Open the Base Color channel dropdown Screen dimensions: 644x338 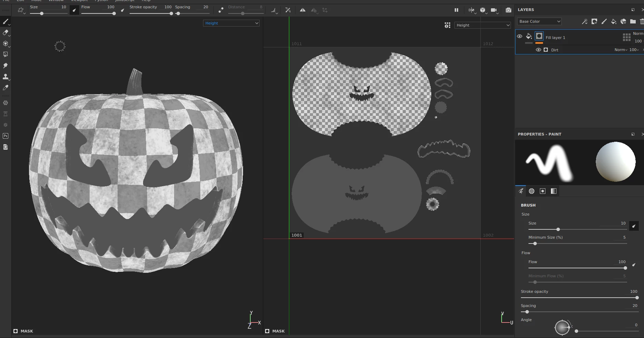539,21
